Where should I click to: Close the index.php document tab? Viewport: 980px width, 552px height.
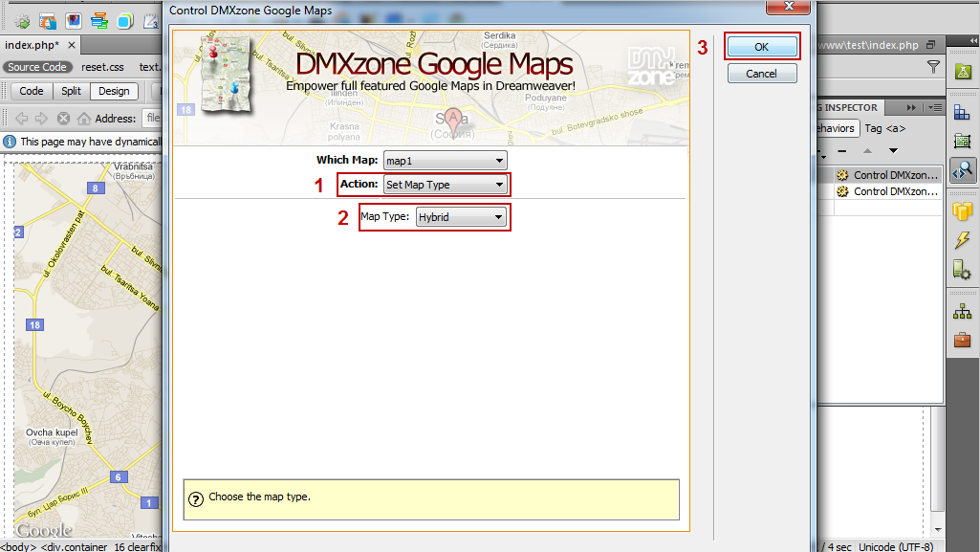(x=72, y=45)
